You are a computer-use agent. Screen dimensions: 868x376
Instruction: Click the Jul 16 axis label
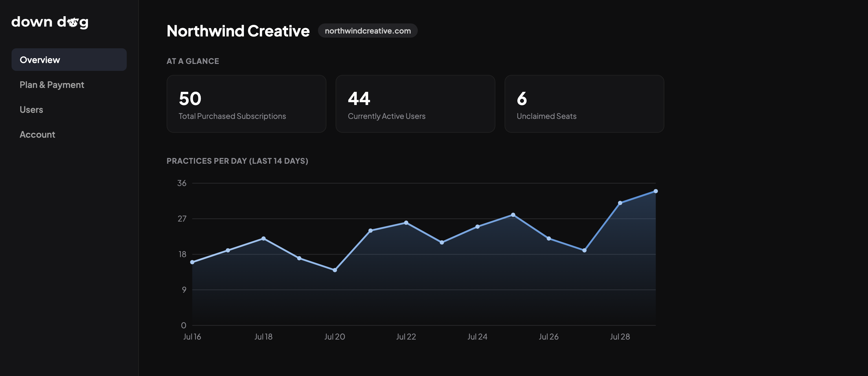[x=192, y=337]
